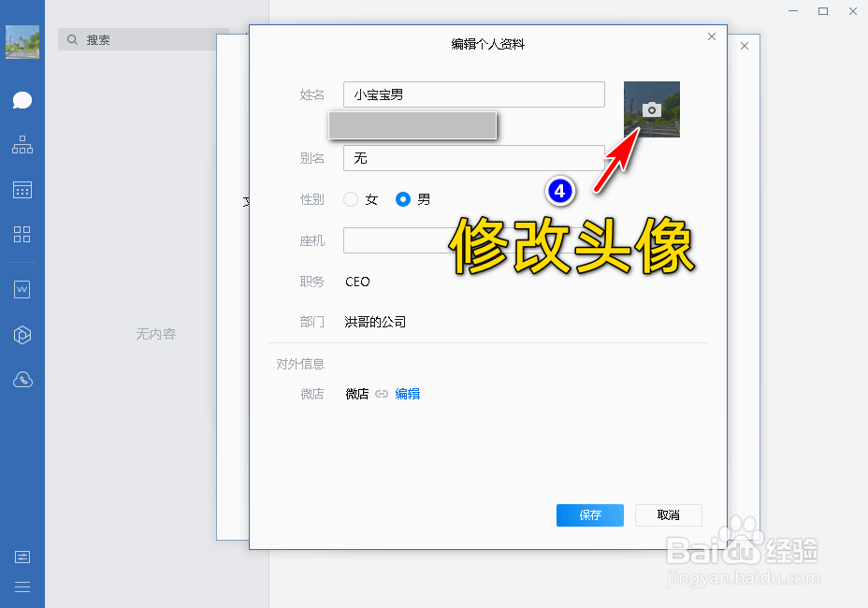The width and height of the screenshot is (868, 608).
Task: Open the settings icon at sidebar bottom
Action: [22, 556]
